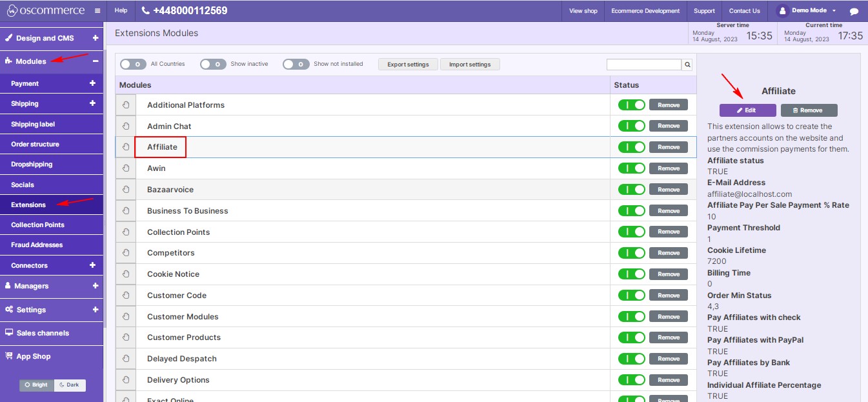Open the View shop link
The image size is (868, 402).
(583, 11)
